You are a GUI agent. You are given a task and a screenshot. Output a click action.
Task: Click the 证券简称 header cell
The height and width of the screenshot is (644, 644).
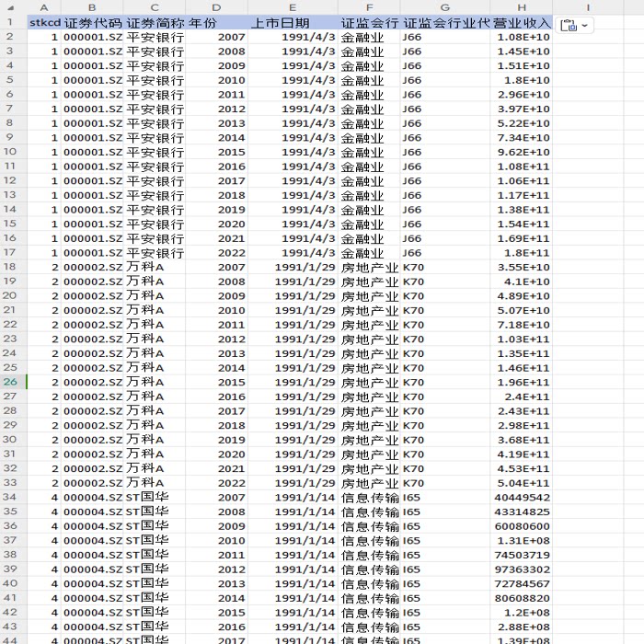155,23
